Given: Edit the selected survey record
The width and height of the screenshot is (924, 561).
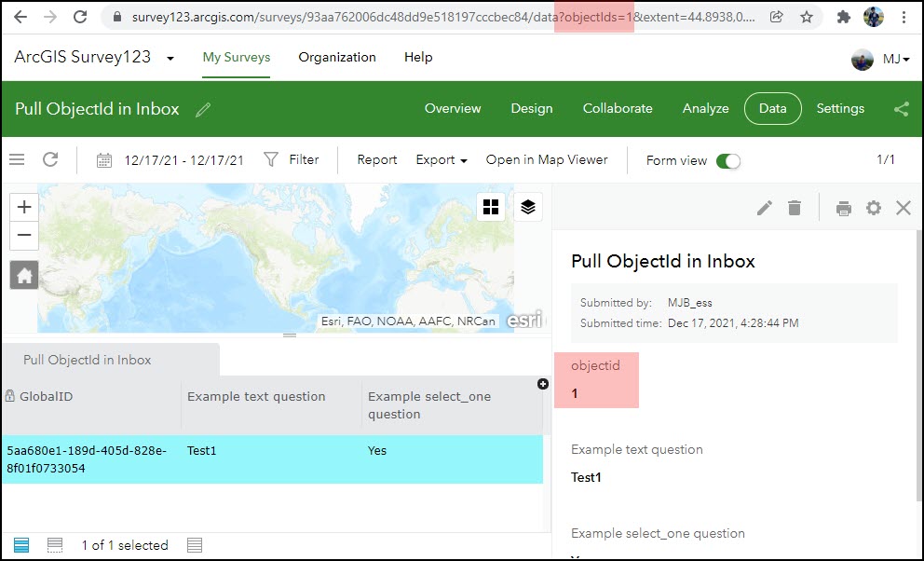Looking at the screenshot, I should (x=764, y=208).
